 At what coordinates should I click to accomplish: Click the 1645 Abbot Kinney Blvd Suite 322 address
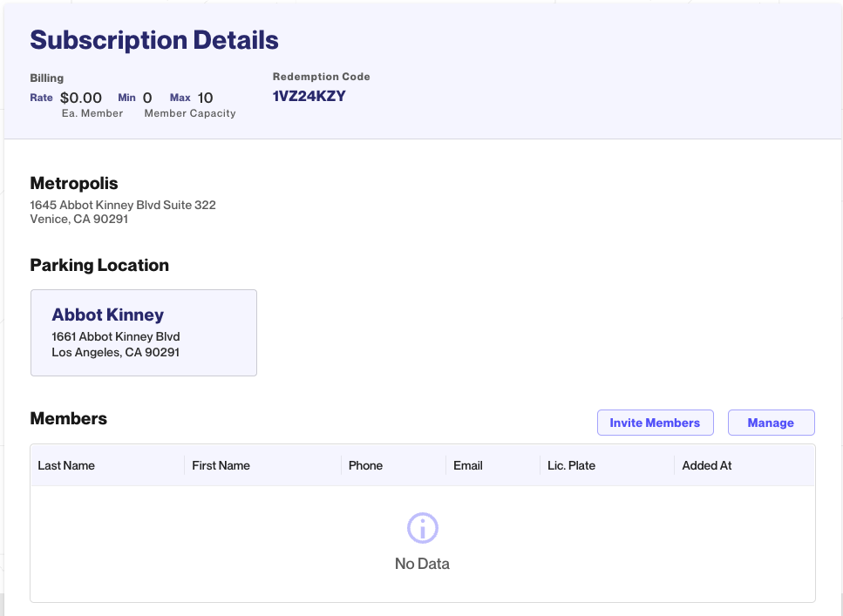pos(123,205)
